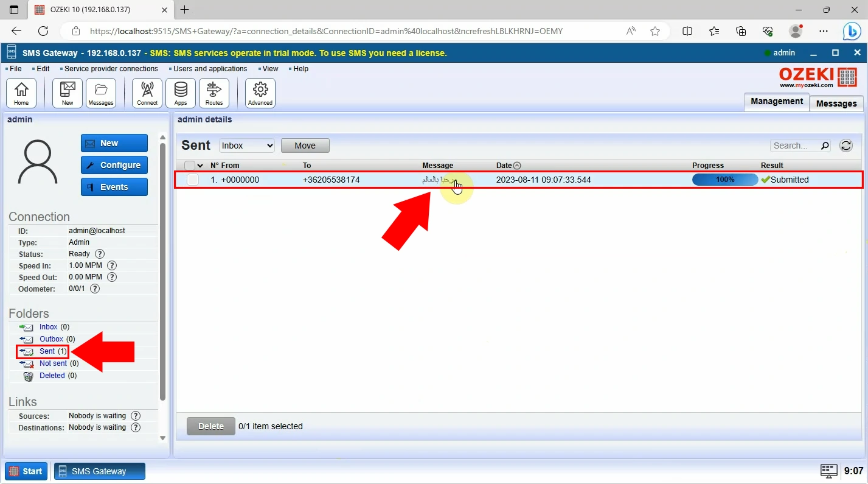Click the help icon next to Speed In

point(112,265)
